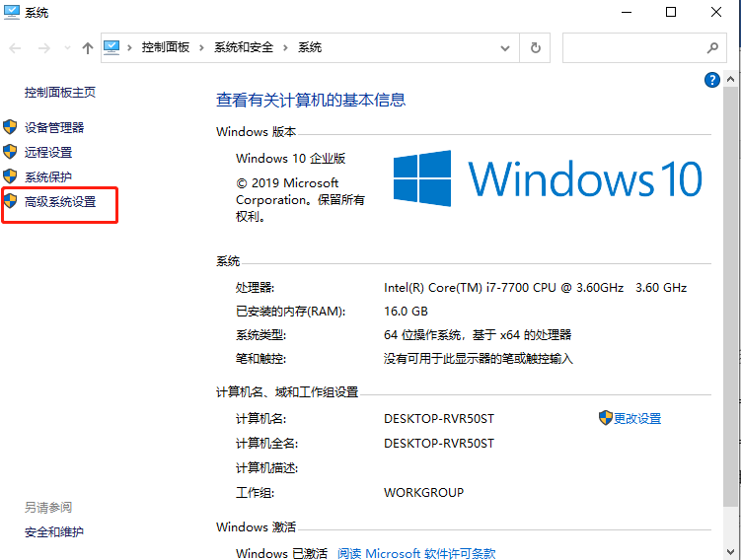Expand the chevron after 系统和安全 in the breadcrumb

[x=286, y=47]
